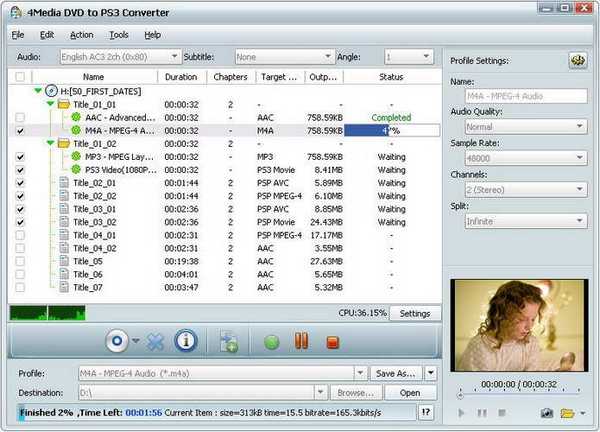This screenshot has height=432, width=600.
Task: Open the Sample Rate dropdown
Action: coord(526,158)
